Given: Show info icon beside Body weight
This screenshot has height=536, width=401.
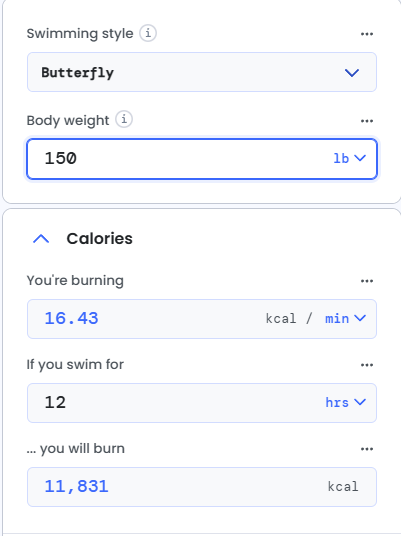Looking at the screenshot, I should (x=124, y=120).
